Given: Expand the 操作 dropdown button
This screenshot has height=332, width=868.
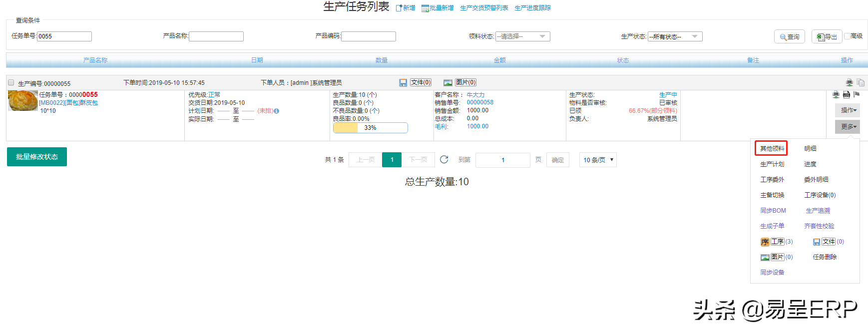Looking at the screenshot, I should [848, 110].
